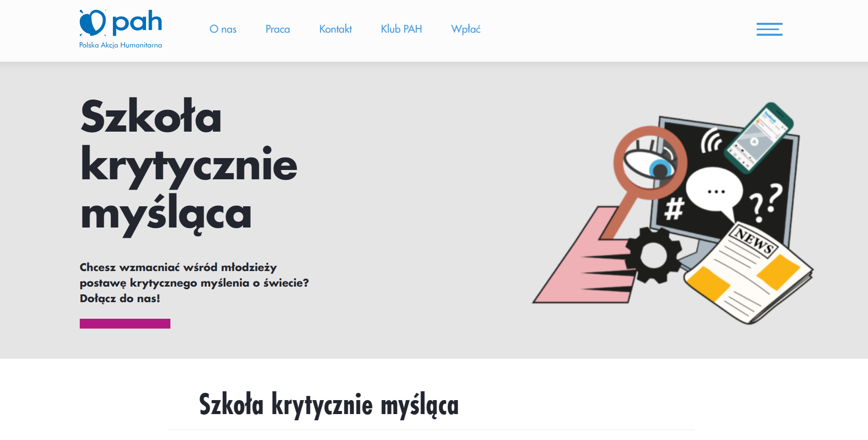Click the PAH heart logo icon
The height and width of the screenshot is (440, 868).
[93, 23]
